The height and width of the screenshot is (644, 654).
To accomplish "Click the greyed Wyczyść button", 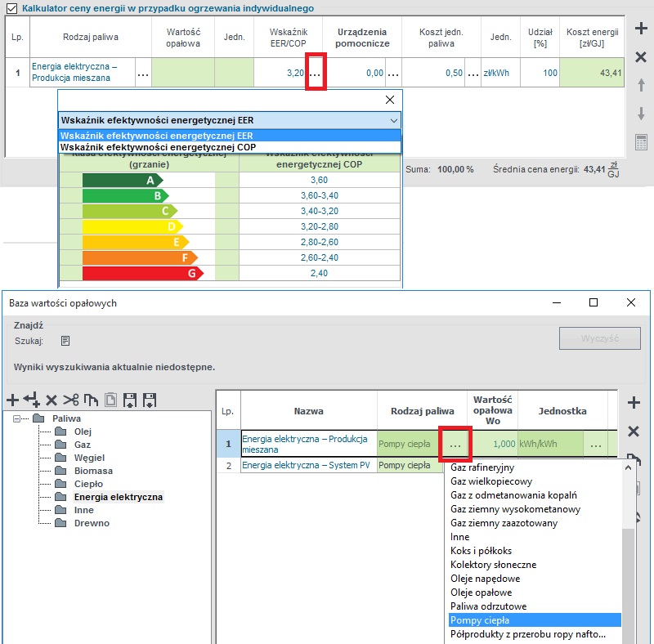I will 600,338.
